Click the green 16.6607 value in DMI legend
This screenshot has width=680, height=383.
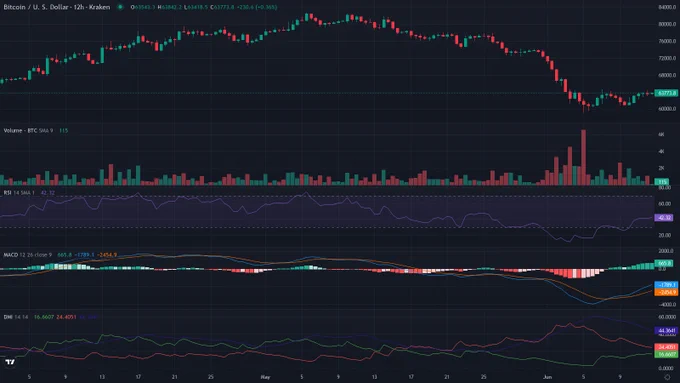pyautogui.click(x=44, y=317)
